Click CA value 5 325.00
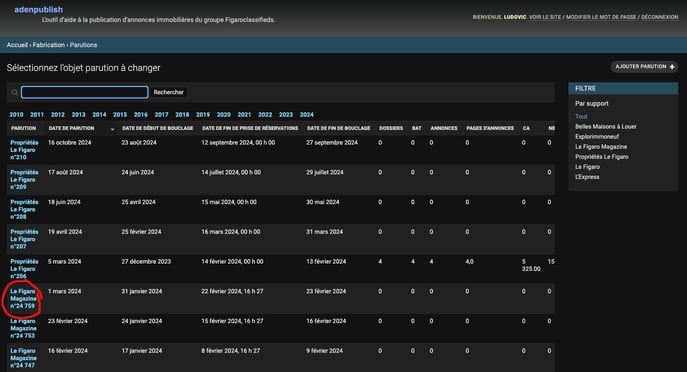687x372 pixels. click(531, 265)
